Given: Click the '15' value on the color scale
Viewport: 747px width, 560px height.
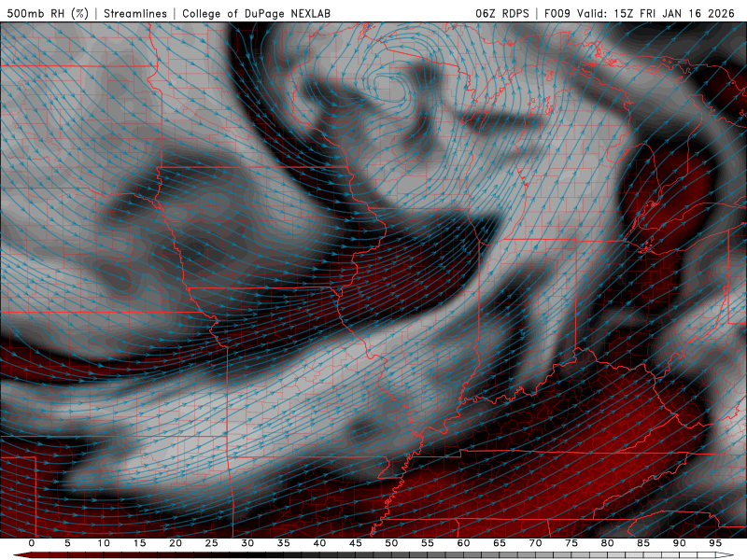Looking at the screenshot, I should tap(139, 543).
